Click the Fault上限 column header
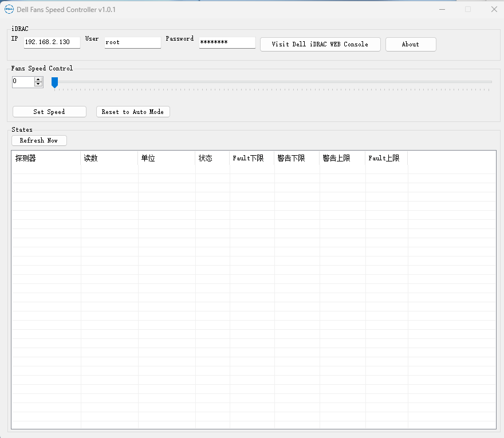Image resolution: width=504 pixels, height=438 pixels. [x=387, y=158]
